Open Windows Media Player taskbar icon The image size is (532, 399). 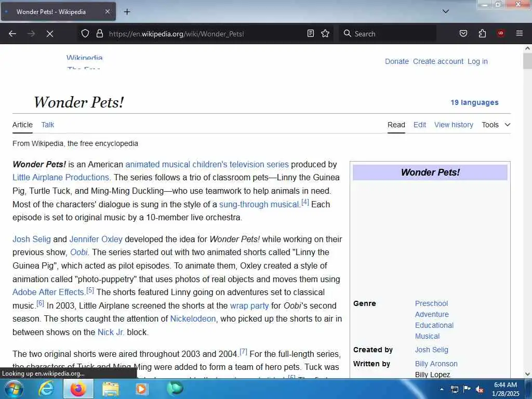tap(141, 389)
